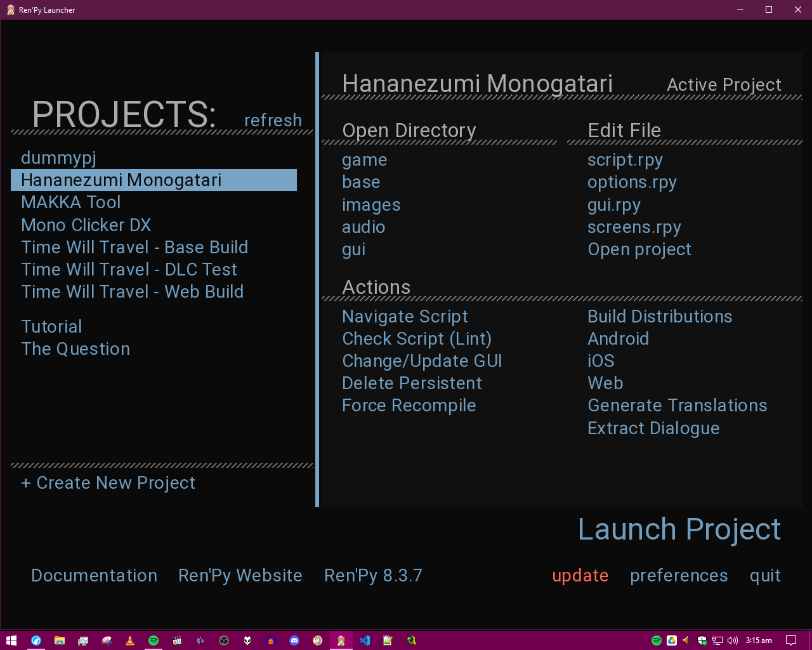Click the Windows Security shield tray icon
This screenshot has width=812, height=650.
pos(702,640)
